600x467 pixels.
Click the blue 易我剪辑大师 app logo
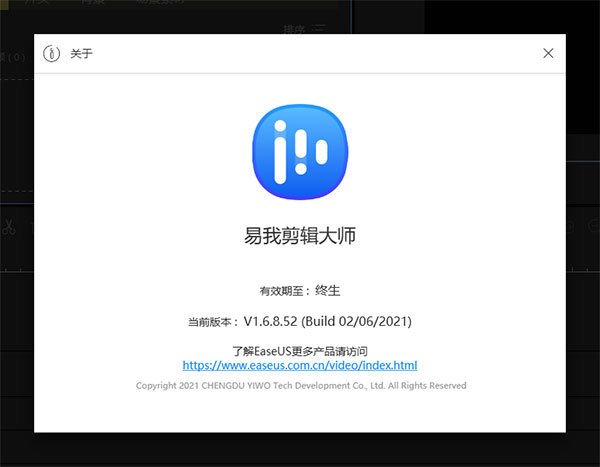click(300, 152)
